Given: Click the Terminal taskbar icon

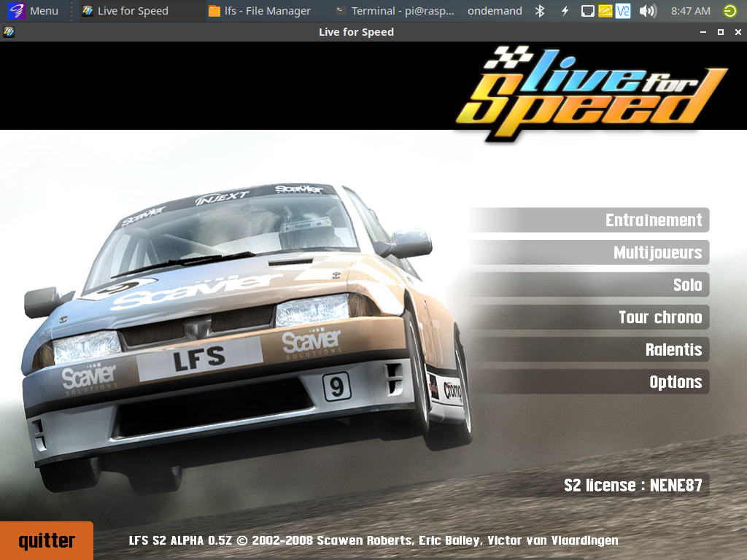Looking at the screenshot, I should click(x=340, y=10).
